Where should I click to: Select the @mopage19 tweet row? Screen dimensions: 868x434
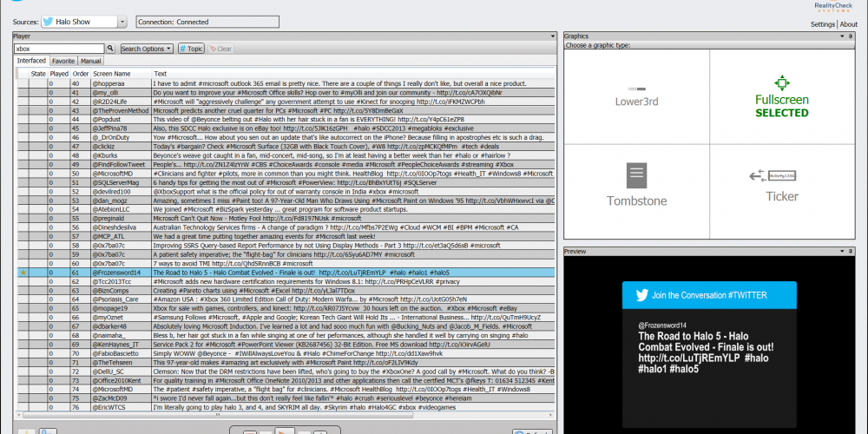(286, 308)
